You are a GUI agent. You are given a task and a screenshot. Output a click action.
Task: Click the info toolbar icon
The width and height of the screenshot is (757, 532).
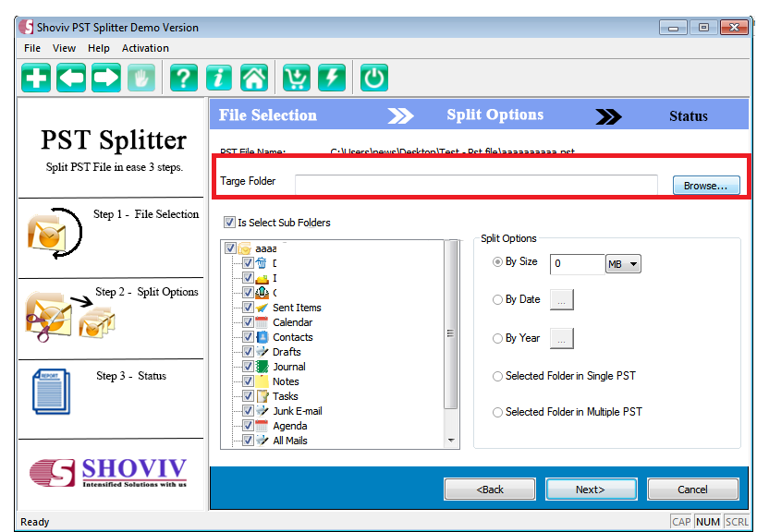click(x=218, y=78)
